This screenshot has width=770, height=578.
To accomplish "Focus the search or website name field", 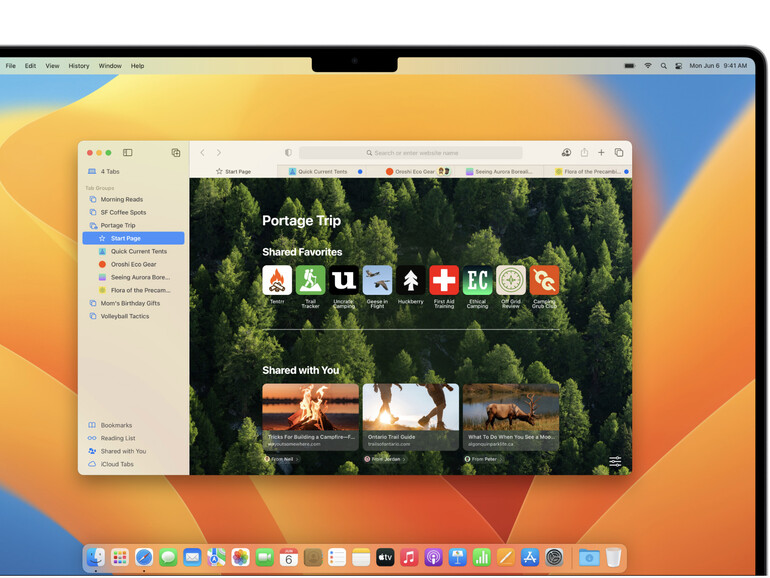I will pos(411,153).
